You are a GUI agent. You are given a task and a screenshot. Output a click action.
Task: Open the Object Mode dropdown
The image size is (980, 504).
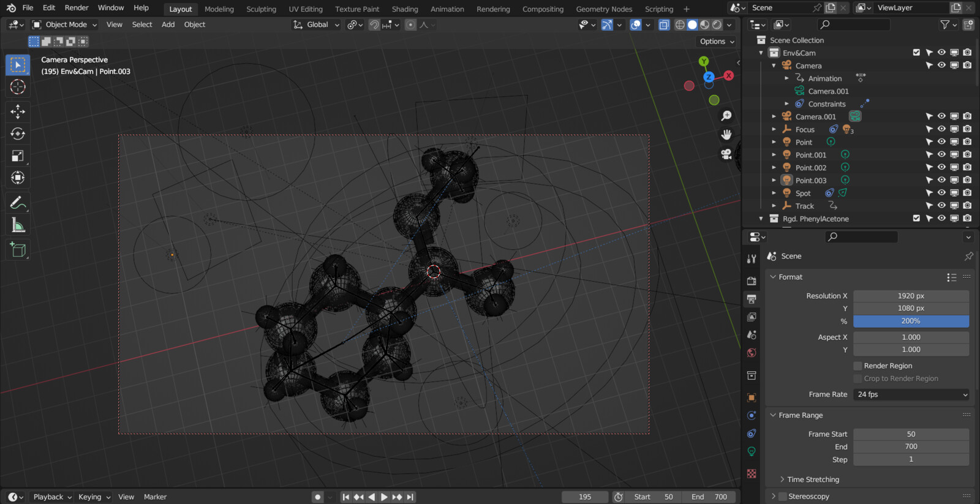point(65,24)
